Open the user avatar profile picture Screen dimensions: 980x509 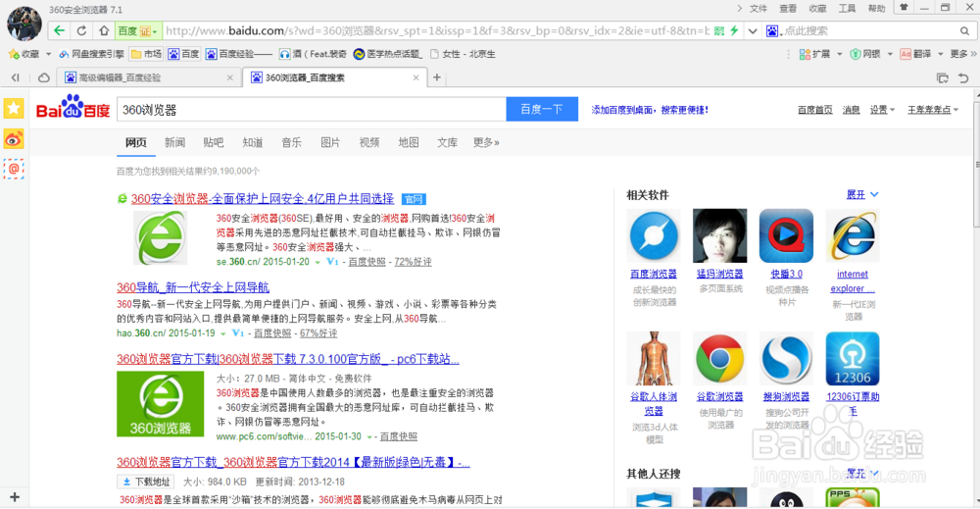[24, 24]
